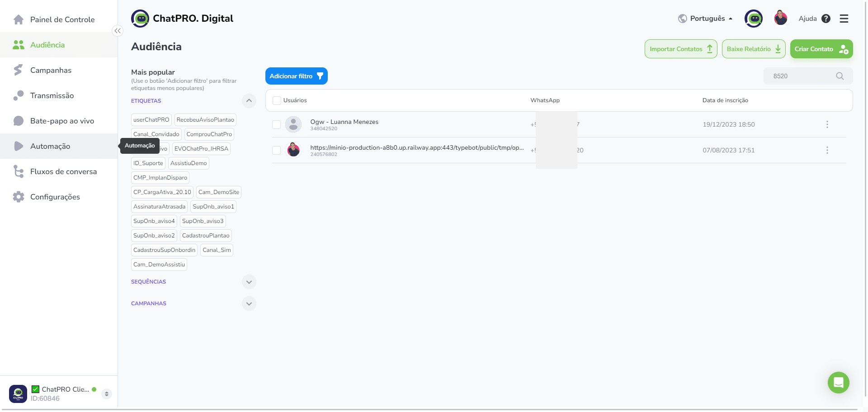Screen dimensions: 868x412
Task: Filter by AssinaturaAtrasada tag
Action: pyautogui.click(x=160, y=207)
